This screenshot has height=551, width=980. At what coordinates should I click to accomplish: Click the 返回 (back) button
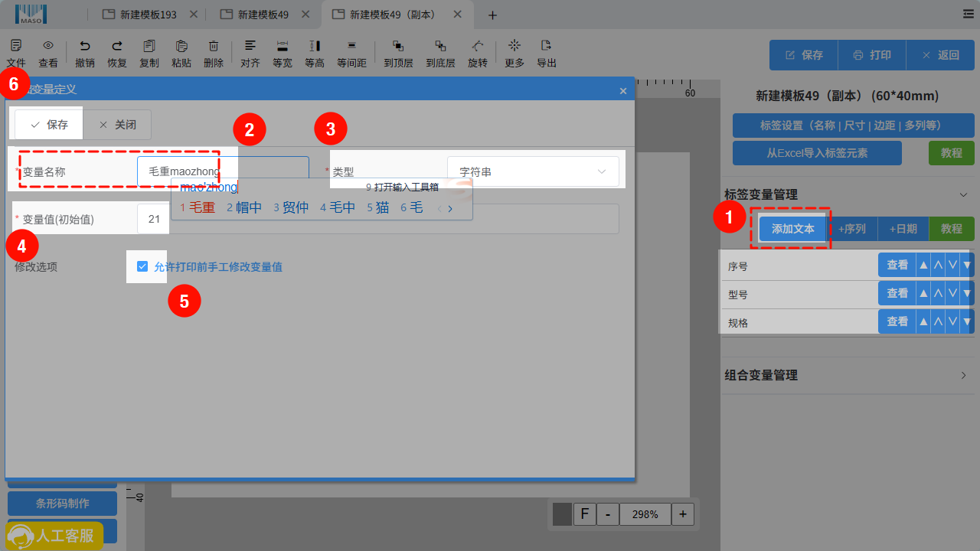tap(940, 55)
